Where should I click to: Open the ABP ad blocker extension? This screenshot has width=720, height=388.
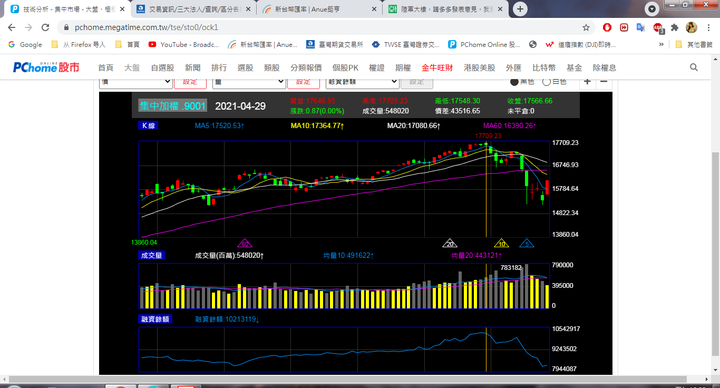[658, 28]
